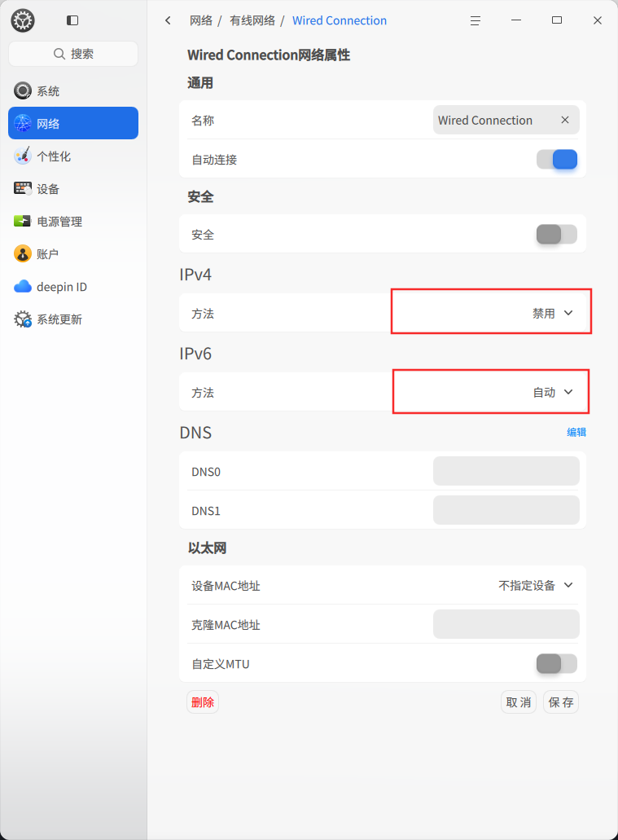Screen dimensions: 618x840
Task: Open the hamburger main menu icon
Action: tap(475, 20)
